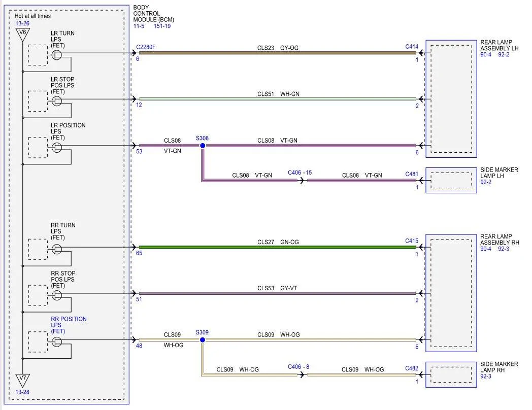This screenshot has height=410, width=532.
Task: Click the V6 triangle connector symbol
Action: (x=22, y=35)
